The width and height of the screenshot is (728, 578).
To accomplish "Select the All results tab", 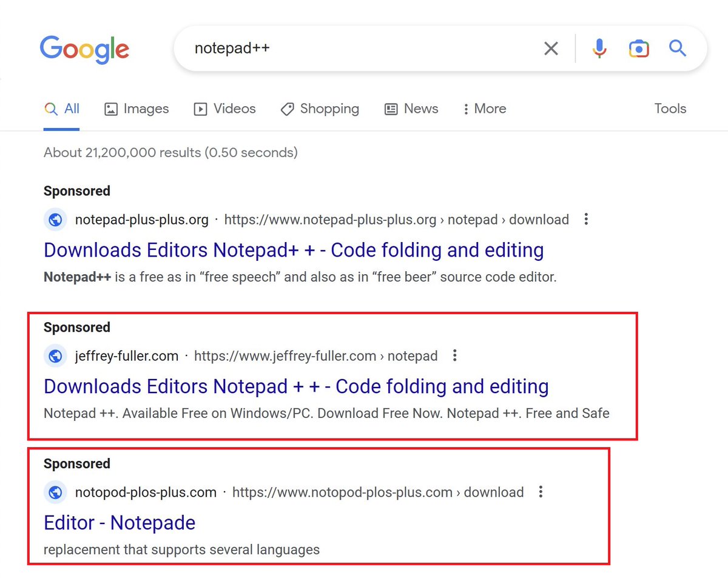I will coord(62,109).
